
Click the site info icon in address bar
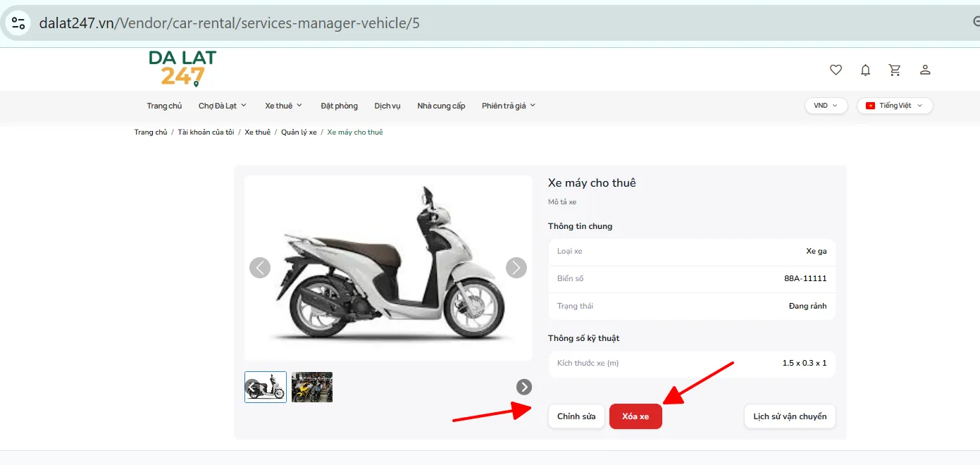click(18, 23)
